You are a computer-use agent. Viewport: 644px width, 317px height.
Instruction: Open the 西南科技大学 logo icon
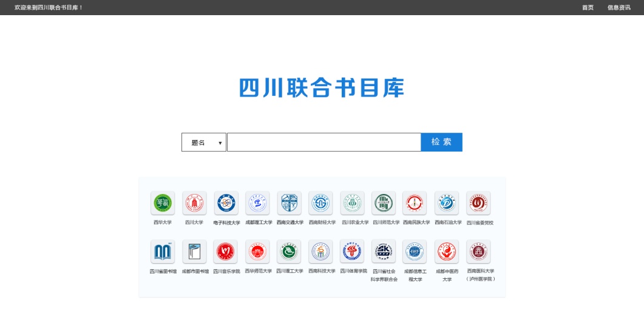(320, 252)
